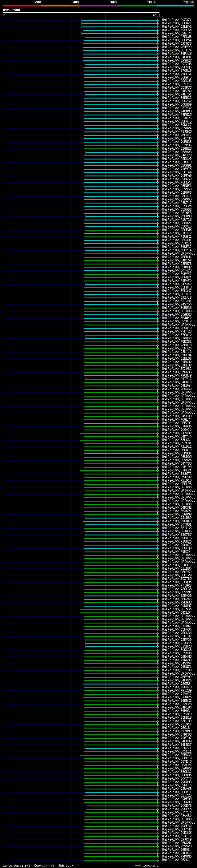Viewport: 197px width, 868px height.
Task: Click the cyan alignment bar for UniRef100_B3RZ71
Action: pyautogui.click(x=122, y=748)
